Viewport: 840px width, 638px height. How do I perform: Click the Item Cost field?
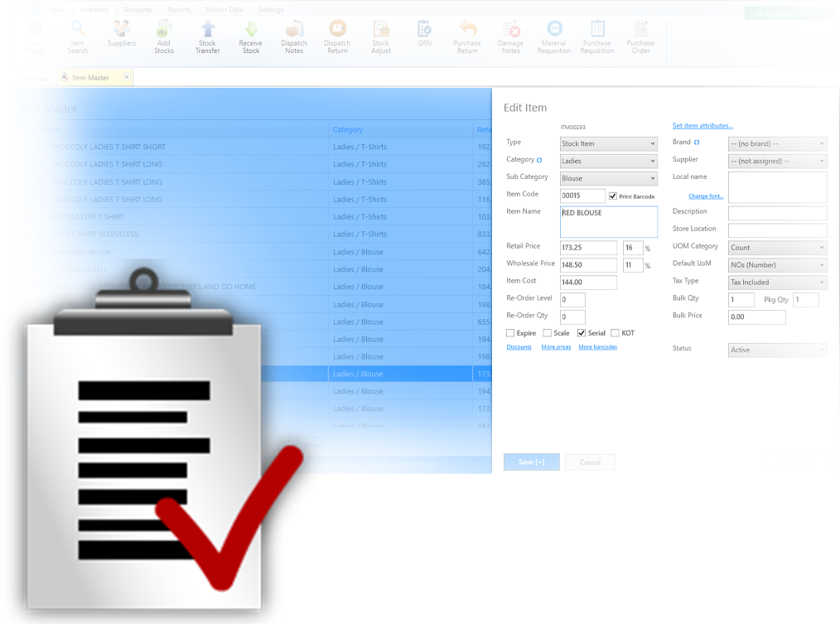[x=588, y=282]
